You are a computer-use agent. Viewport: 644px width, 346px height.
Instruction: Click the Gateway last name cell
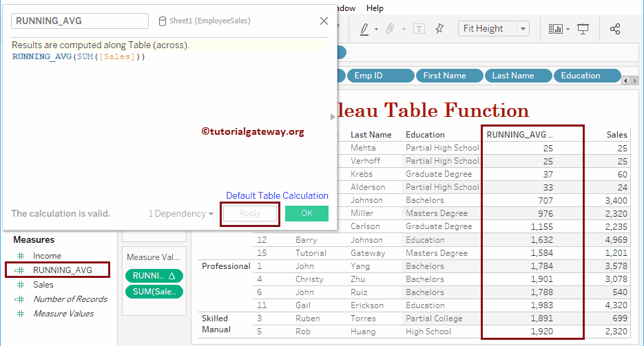point(368,253)
